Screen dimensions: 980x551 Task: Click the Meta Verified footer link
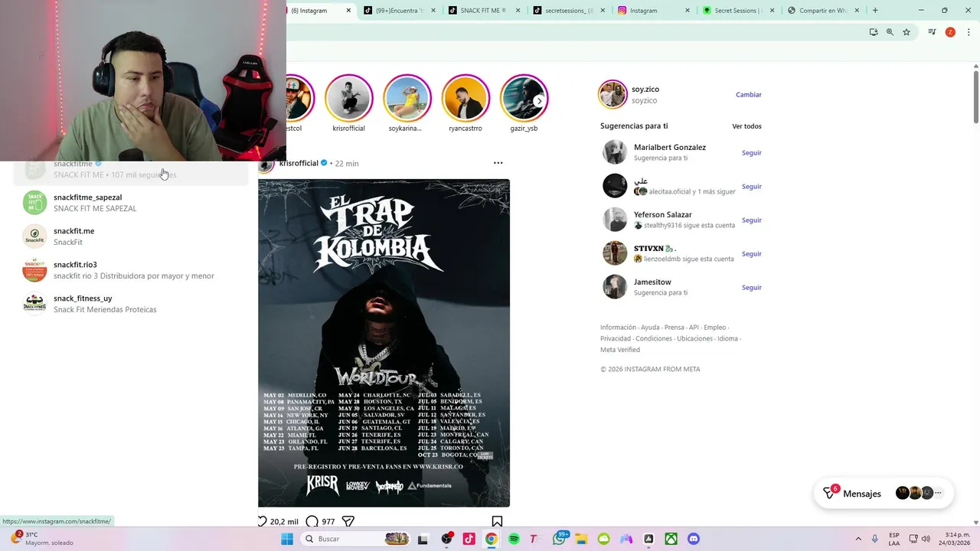620,350
